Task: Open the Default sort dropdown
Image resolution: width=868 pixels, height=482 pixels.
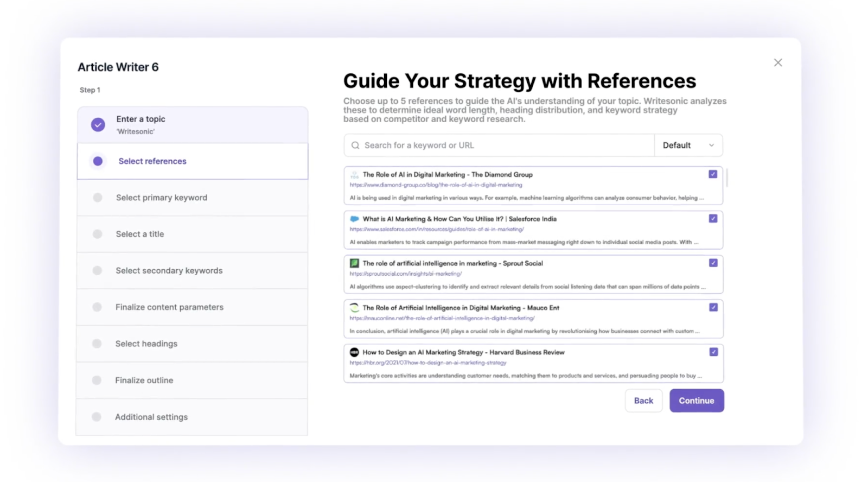Action: click(x=688, y=145)
